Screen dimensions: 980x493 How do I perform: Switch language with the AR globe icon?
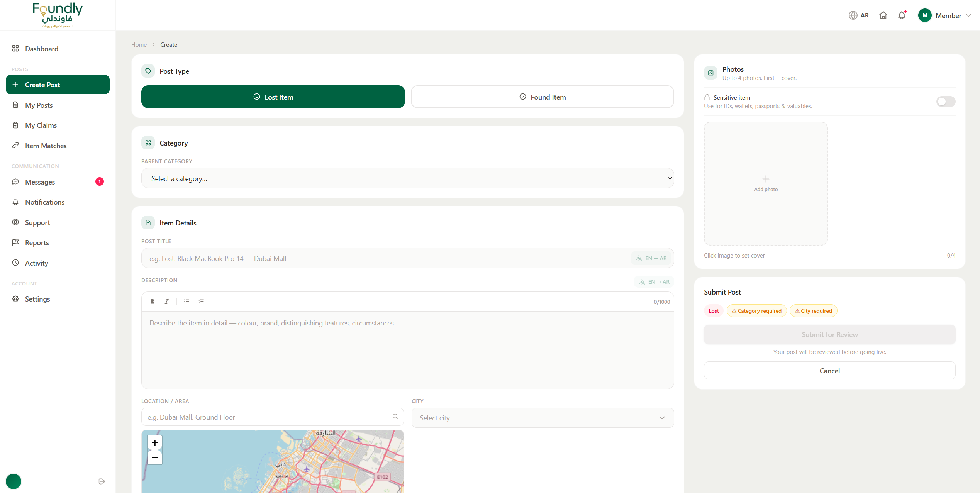click(858, 15)
